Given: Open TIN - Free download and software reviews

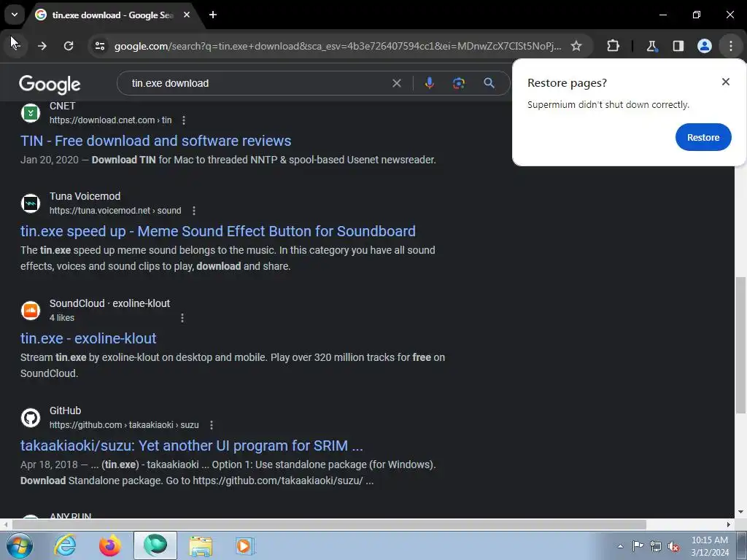Looking at the screenshot, I should tap(156, 141).
